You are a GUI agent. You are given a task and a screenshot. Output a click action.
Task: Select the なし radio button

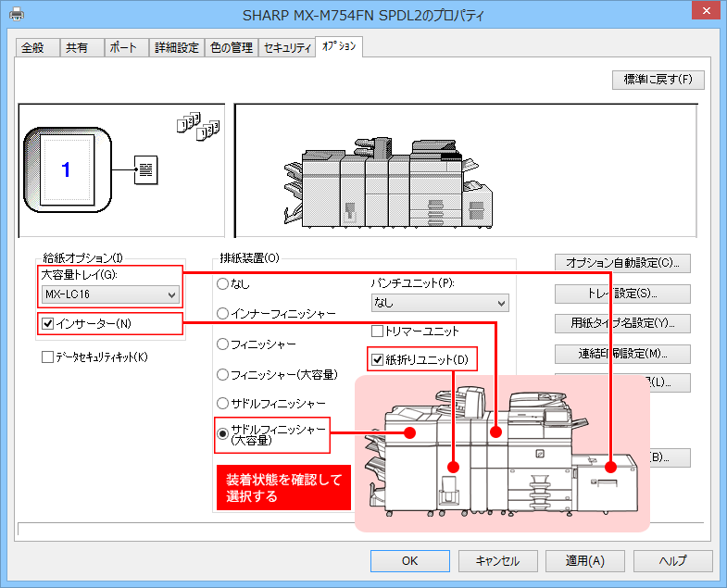[x=222, y=283]
